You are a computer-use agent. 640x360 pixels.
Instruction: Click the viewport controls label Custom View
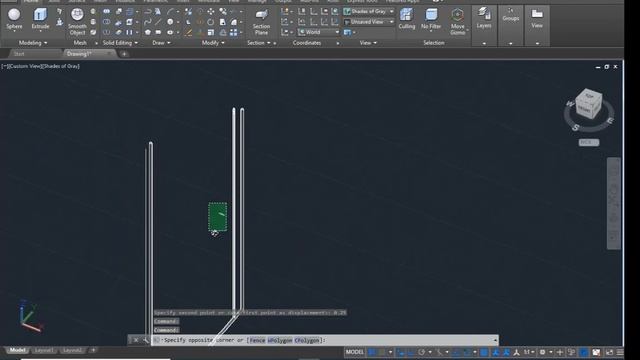(24, 66)
